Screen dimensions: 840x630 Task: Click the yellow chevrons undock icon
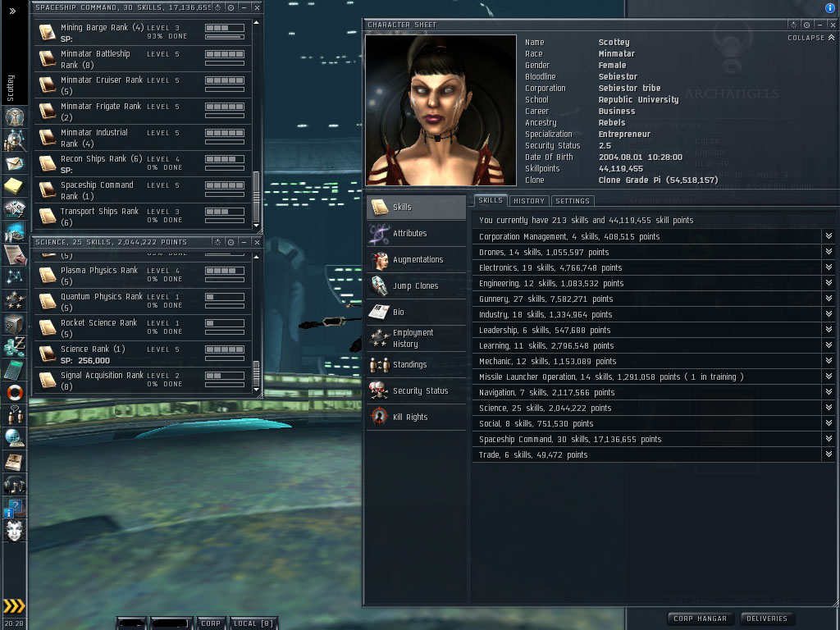(x=14, y=606)
